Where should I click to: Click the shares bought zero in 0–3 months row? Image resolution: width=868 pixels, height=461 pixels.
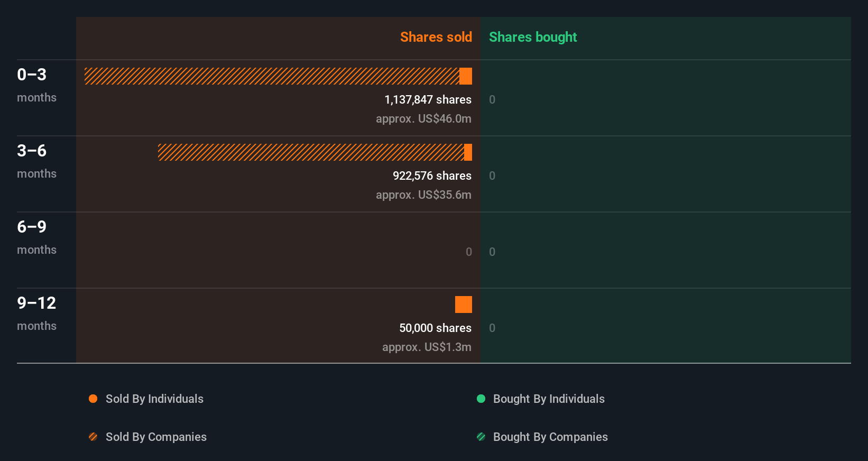pyautogui.click(x=492, y=99)
